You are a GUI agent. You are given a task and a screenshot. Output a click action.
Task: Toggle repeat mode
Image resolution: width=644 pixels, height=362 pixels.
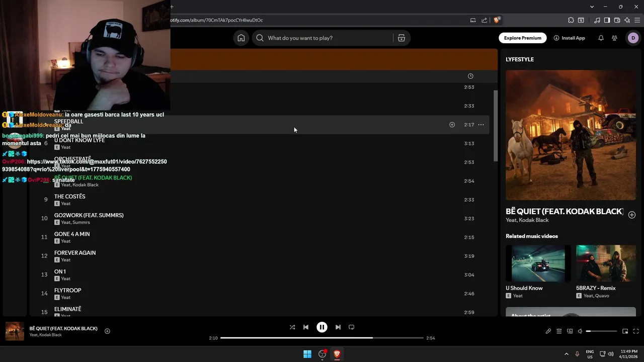click(352, 327)
